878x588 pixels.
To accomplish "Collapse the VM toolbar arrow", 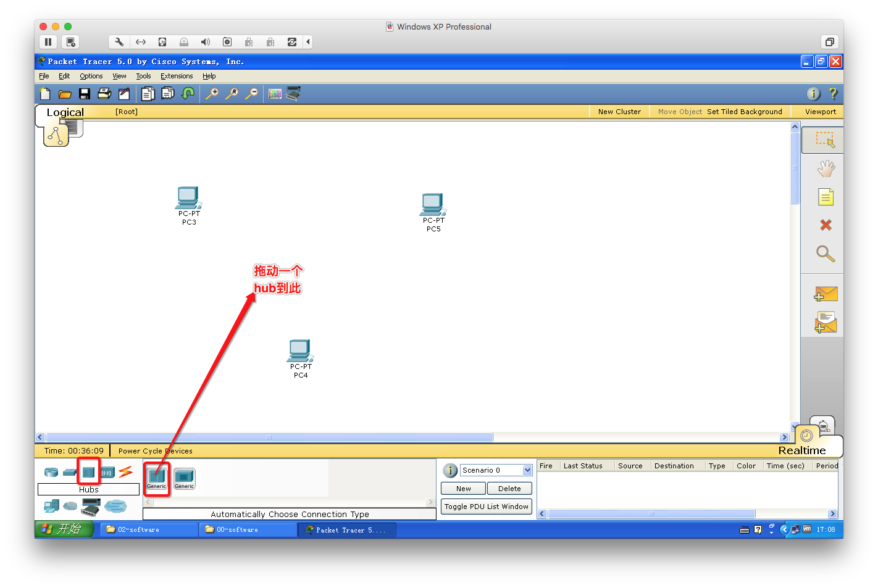I will pyautogui.click(x=307, y=42).
